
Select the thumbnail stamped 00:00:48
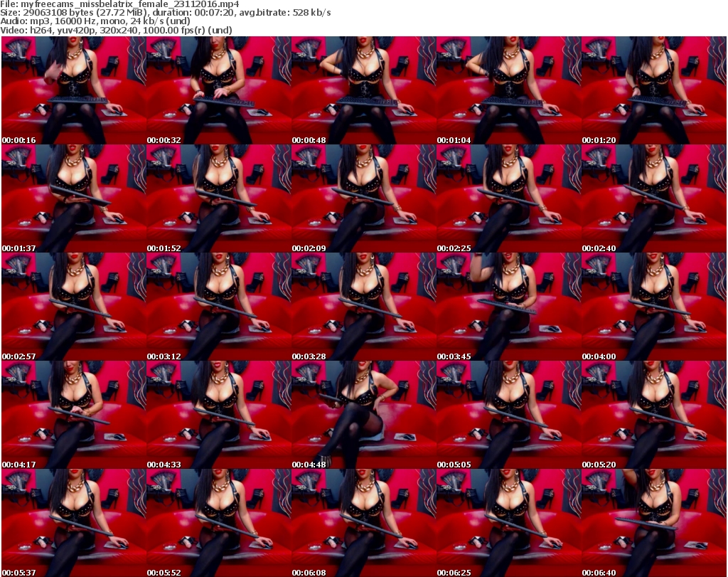[x=363, y=90]
